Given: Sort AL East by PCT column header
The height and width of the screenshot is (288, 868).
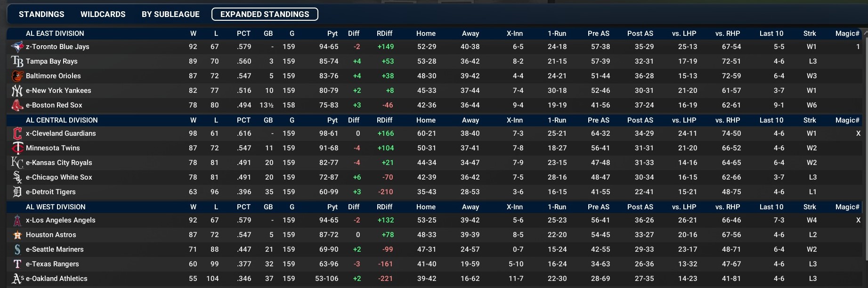Looking at the screenshot, I should 243,33.
